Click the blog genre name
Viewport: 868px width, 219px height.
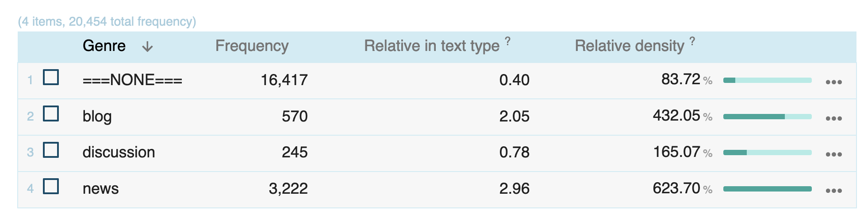pyautogui.click(x=97, y=116)
